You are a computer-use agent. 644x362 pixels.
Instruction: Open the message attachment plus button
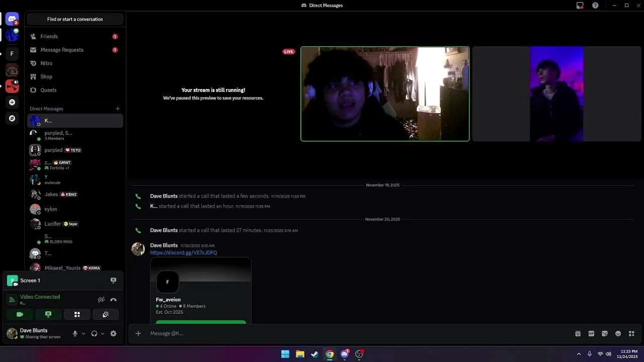[138, 333]
